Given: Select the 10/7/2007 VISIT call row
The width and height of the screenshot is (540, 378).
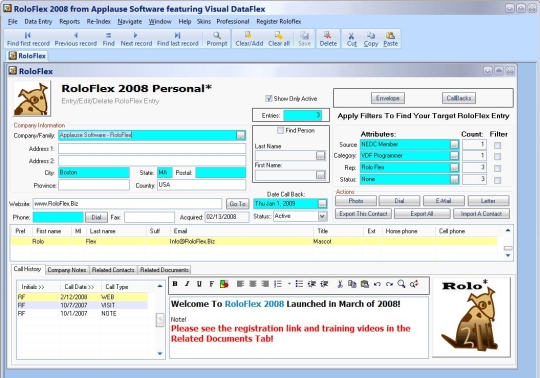Looking at the screenshot, I should point(82,305).
